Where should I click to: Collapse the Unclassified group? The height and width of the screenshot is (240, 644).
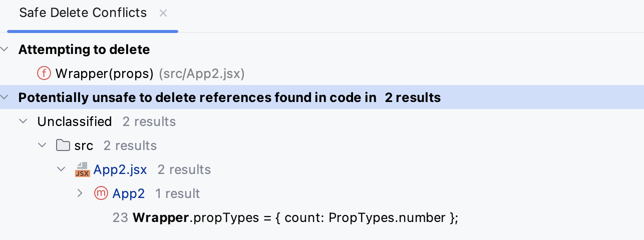(23, 121)
